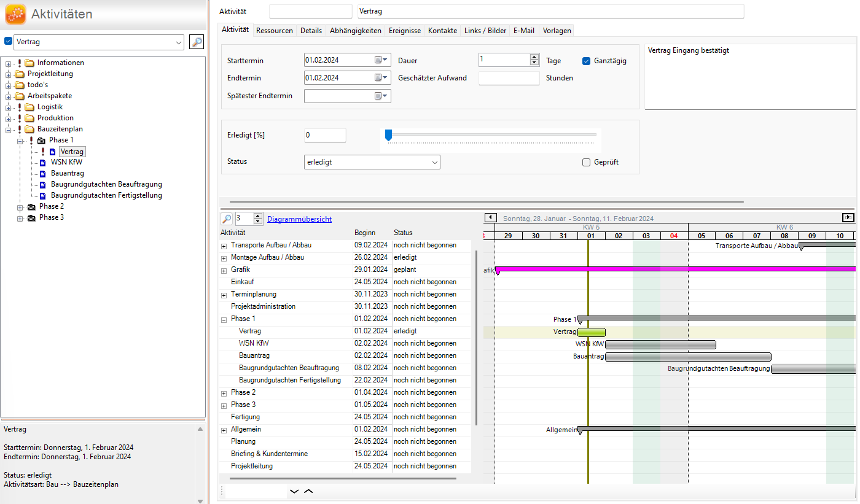Image resolution: width=860 pixels, height=504 pixels.
Task: Click the activity name field showing Vertrag
Action: point(550,12)
